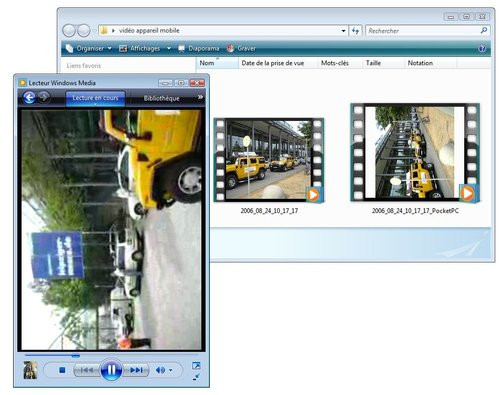Skip to next track in Media Player
This screenshot has height=395, width=500.
[x=136, y=370]
